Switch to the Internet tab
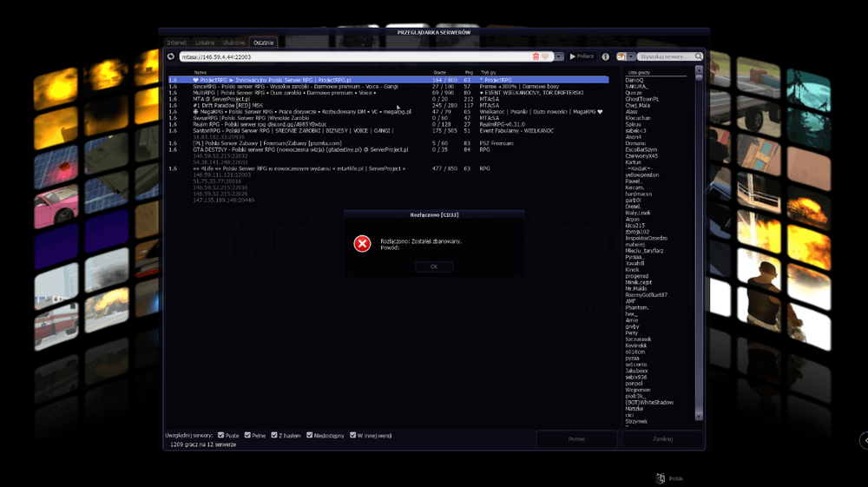The height and width of the screenshot is (487, 868). click(x=176, y=43)
